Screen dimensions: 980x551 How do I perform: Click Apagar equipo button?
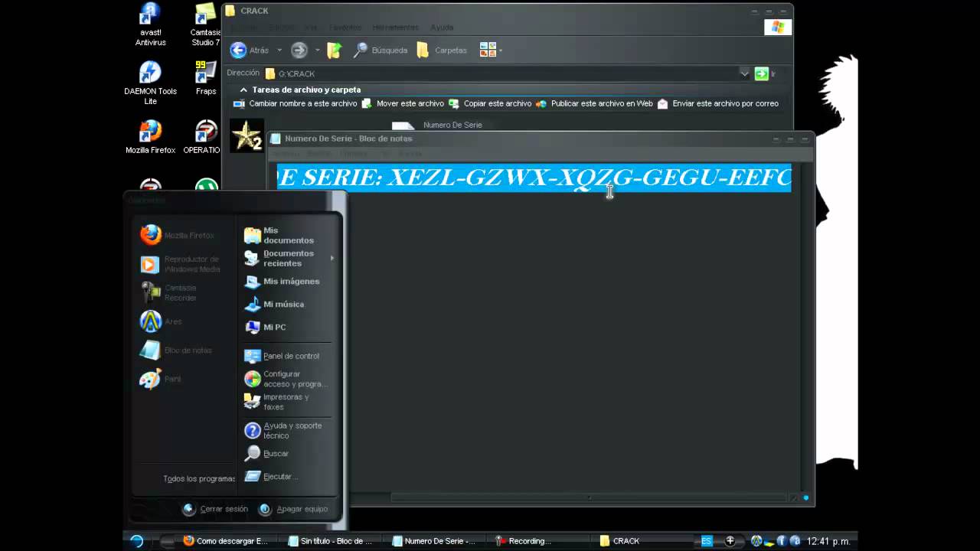point(293,509)
